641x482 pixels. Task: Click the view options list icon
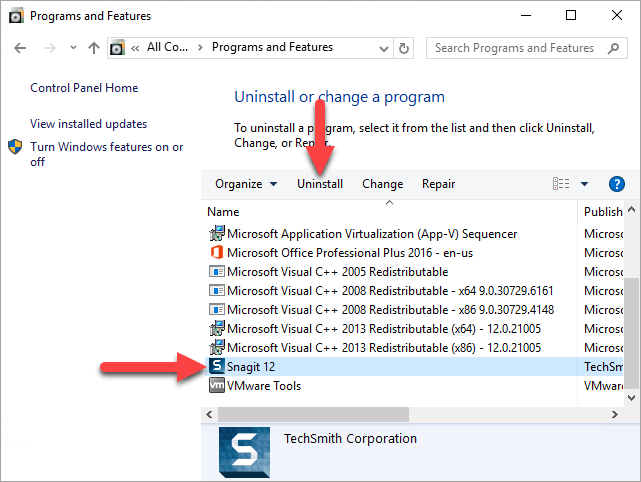pyautogui.click(x=561, y=184)
